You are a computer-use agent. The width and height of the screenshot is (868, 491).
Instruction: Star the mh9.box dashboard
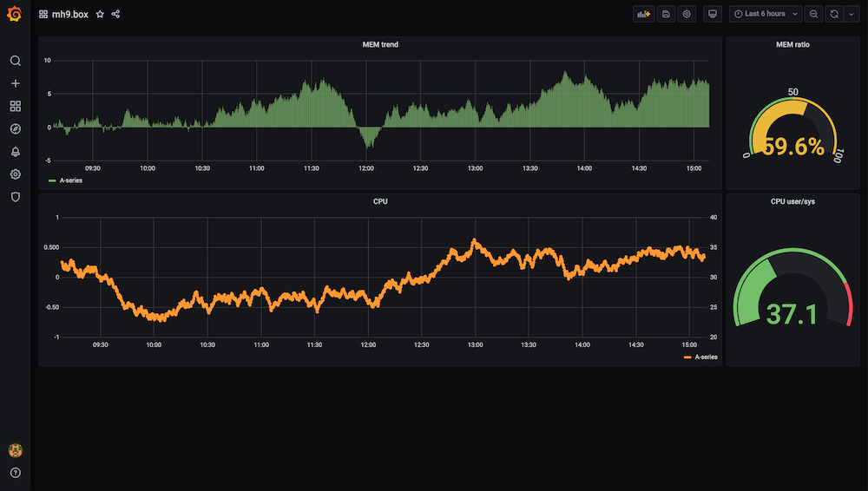[x=100, y=15]
